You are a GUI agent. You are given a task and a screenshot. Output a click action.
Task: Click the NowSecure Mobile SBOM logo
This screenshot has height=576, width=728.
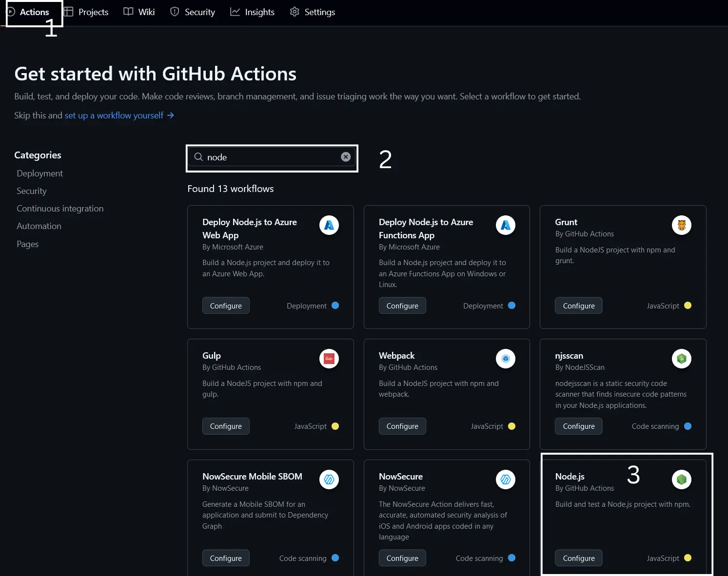click(x=329, y=480)
